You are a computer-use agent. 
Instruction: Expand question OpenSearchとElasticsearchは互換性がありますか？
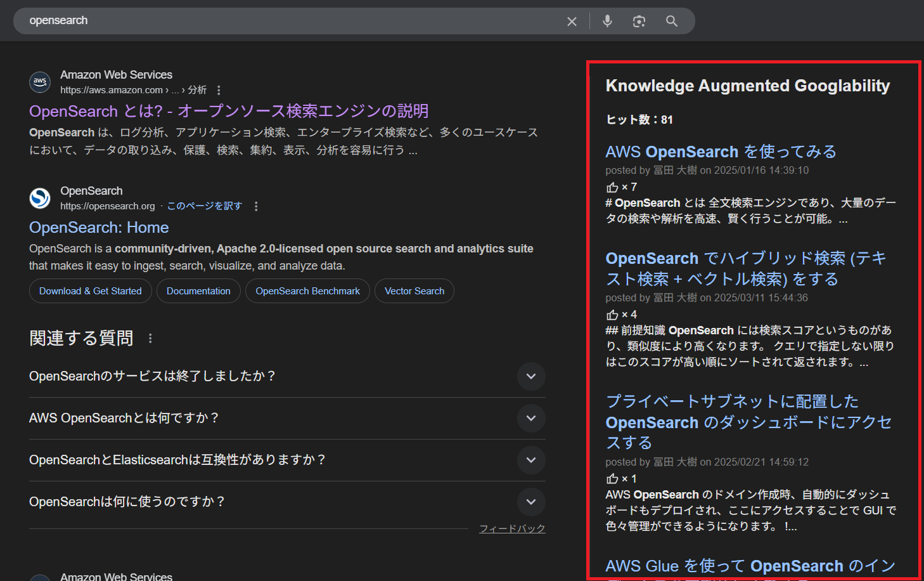click(531, 460)
